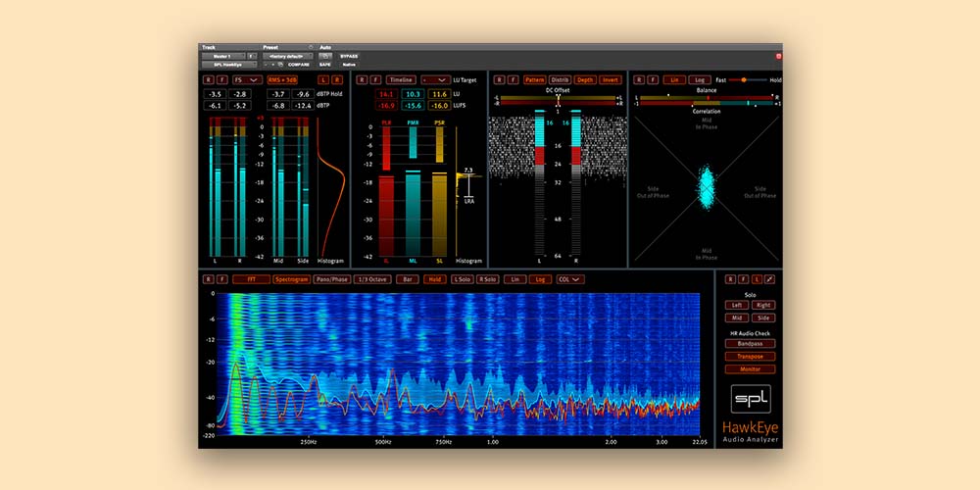Enable the Monitor HR audio check
The image size is (980, 490).
point(750,369)
